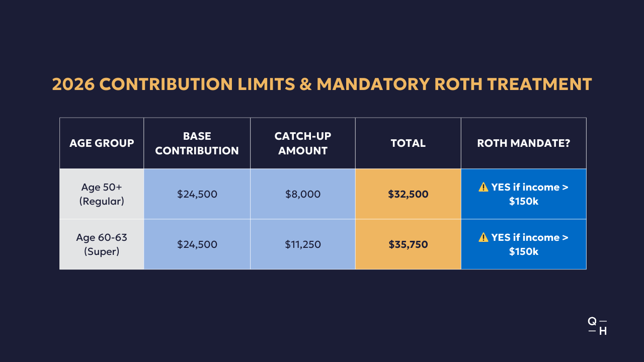The width and height of the screenshot is (644, 362).
Task: Select the AGE GROUP column header
Action: 102,143
